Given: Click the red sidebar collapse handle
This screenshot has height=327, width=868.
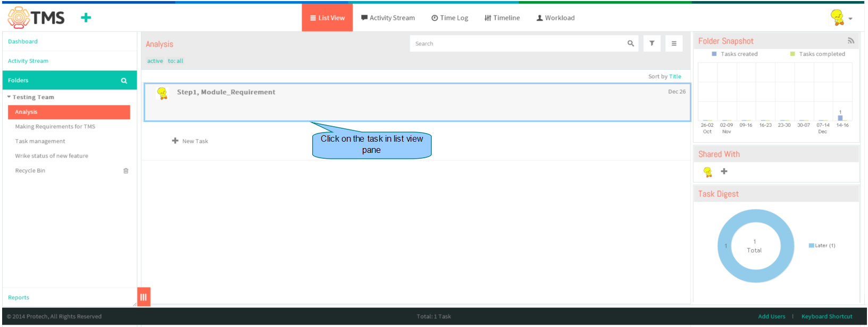Looking at the screenshot, I should pos(144,297).
